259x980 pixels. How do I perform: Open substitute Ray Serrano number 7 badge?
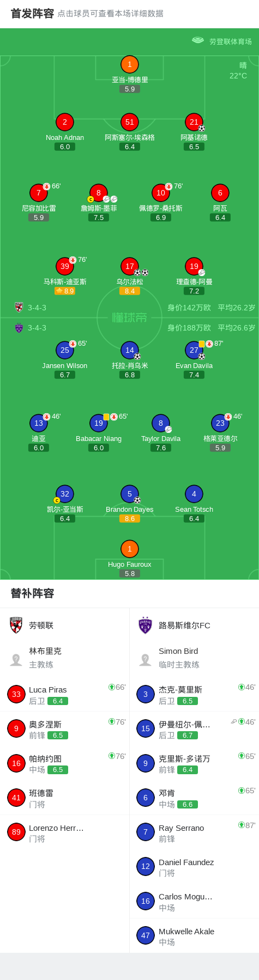pyautogui.click(x=146, y=832)
